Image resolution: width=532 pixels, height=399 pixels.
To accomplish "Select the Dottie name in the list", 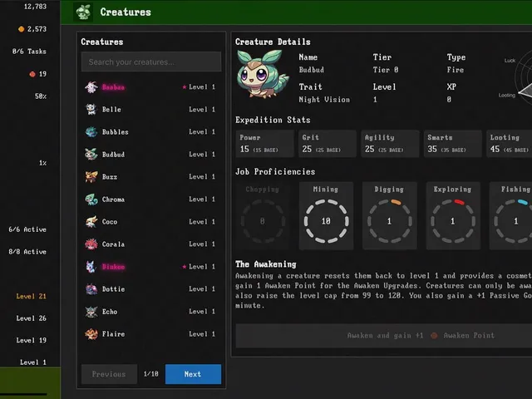I will [x=114, y=289].
